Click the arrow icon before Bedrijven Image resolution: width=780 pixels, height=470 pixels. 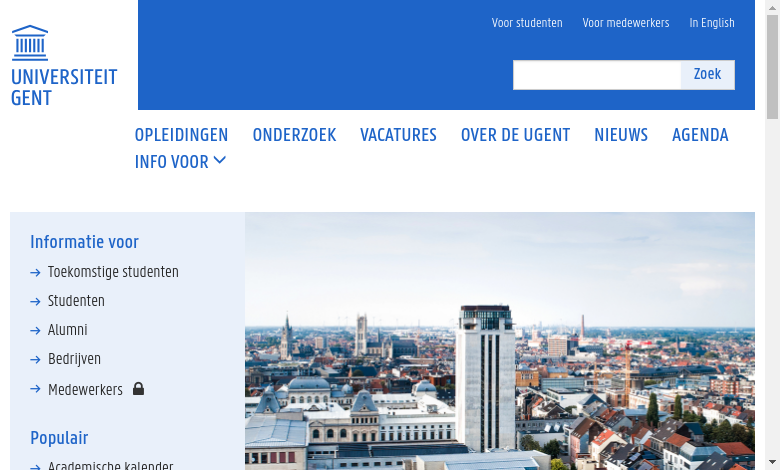[35, 360]
